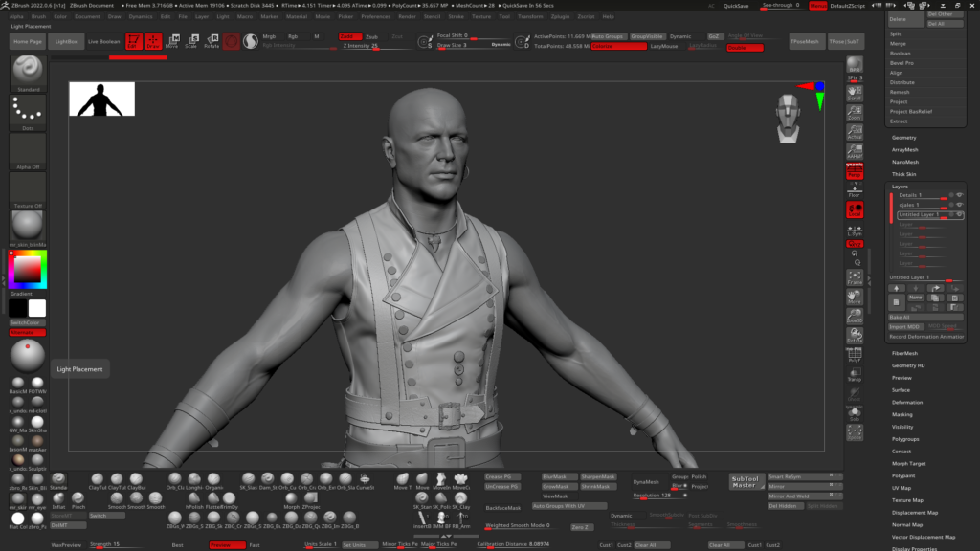Open the Preferences menu
Screen dimensions: 980x551
(x=375, y=16)
